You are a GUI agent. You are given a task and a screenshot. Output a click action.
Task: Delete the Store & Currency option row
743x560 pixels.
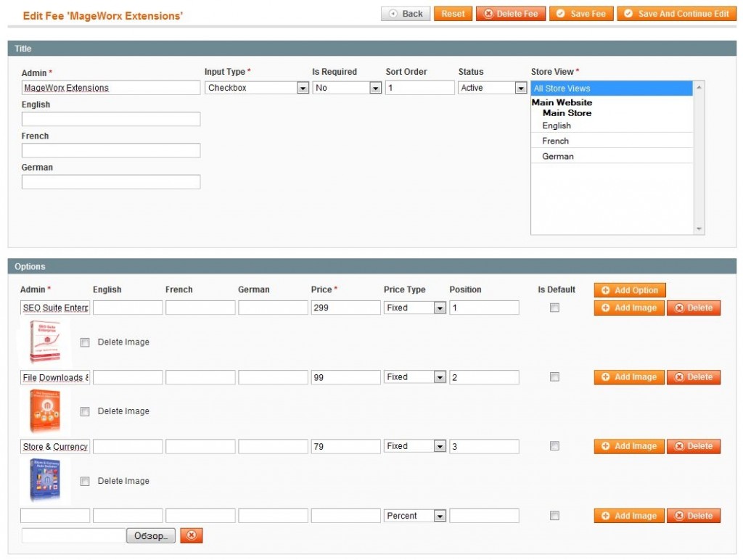(694, 446)
